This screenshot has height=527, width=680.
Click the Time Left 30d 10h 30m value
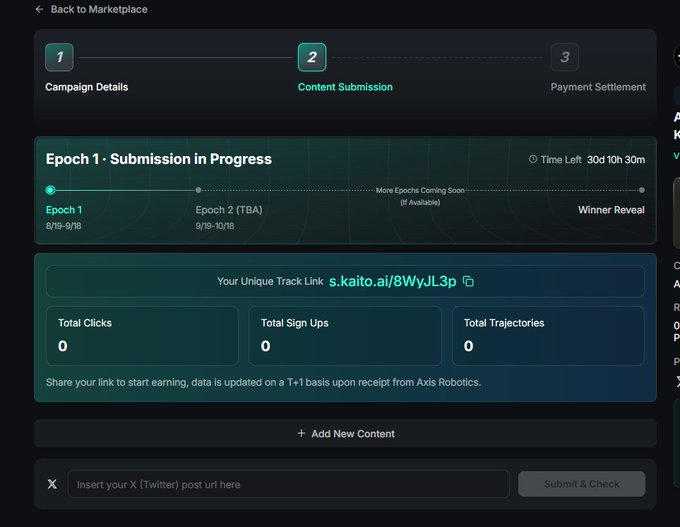616,160
